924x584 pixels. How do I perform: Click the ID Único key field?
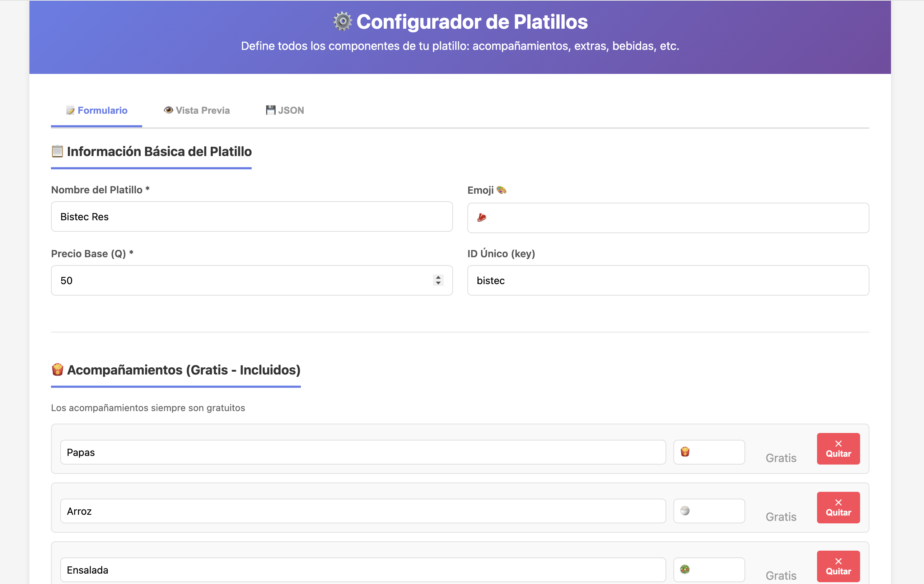click(x=668, y=280)
